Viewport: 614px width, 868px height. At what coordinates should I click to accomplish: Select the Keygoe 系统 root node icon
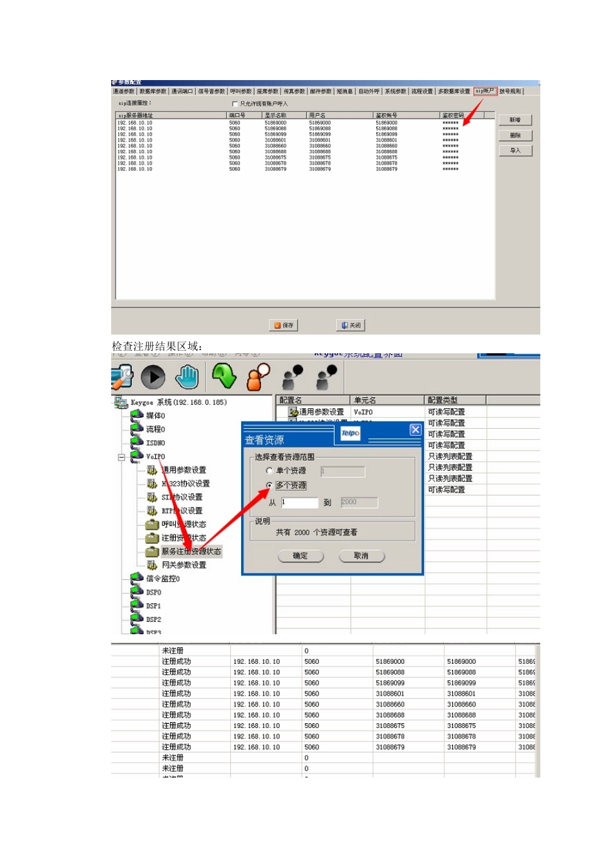[121, 402]
